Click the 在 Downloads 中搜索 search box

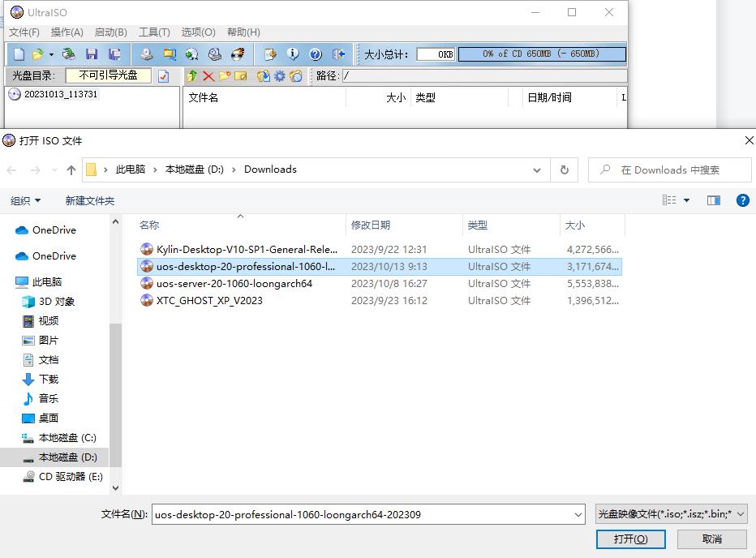(670, 170)
